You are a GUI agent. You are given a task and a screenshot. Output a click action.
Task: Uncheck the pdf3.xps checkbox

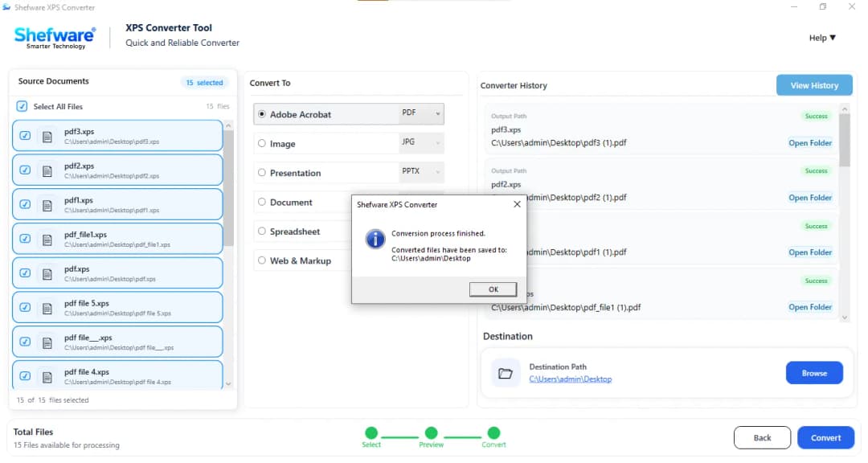(25, 136)
